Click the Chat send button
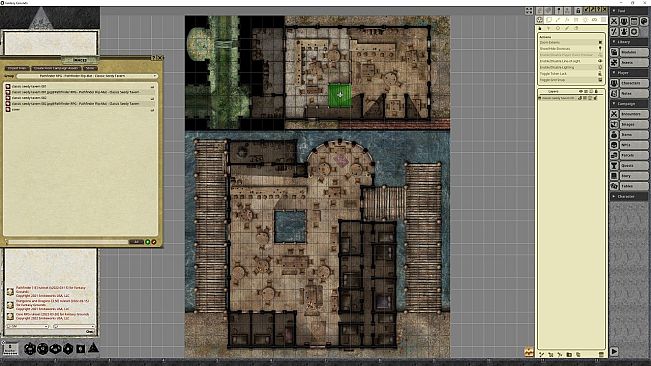This screenshot has width=651, height=366. (90, 332)
